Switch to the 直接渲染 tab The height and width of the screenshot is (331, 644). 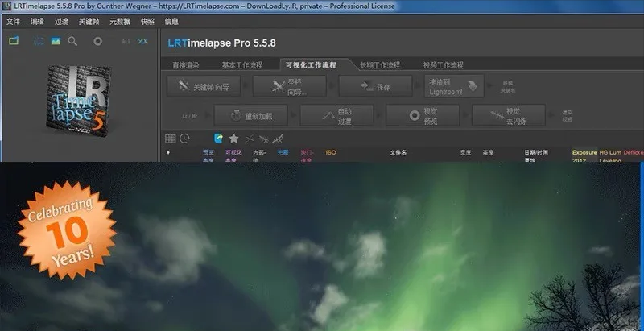(x=186, y=65)
